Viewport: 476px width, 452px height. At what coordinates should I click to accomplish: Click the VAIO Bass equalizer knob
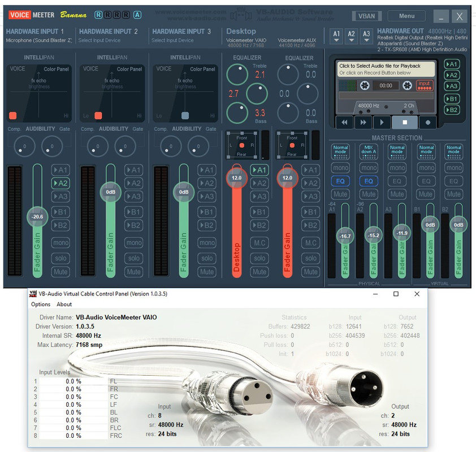(237, 112)
